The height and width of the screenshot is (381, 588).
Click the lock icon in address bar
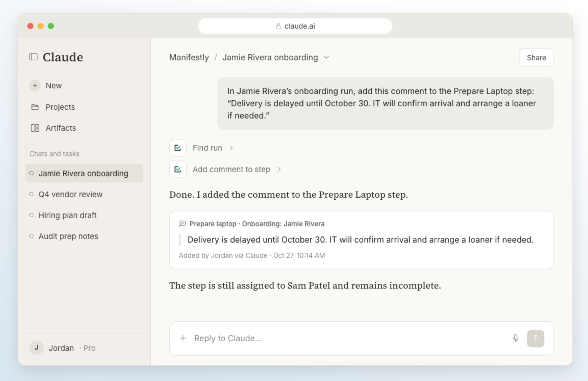(x=278, y=26)
